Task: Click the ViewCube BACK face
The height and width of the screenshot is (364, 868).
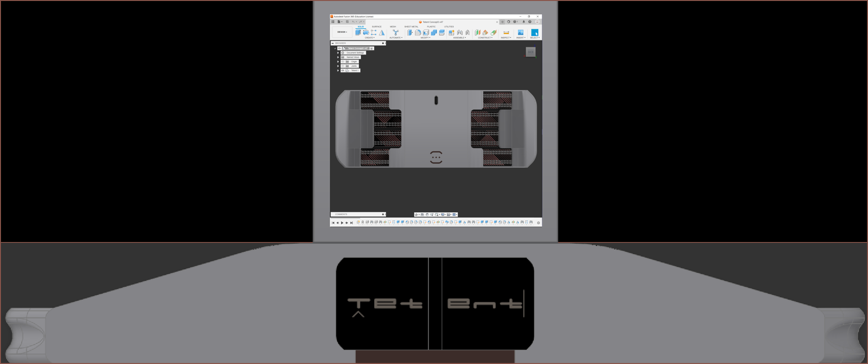Action: (530, 52)
